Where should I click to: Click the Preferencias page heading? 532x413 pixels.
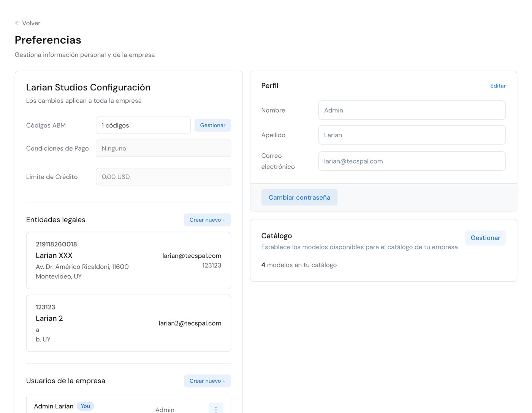point(48,40)
